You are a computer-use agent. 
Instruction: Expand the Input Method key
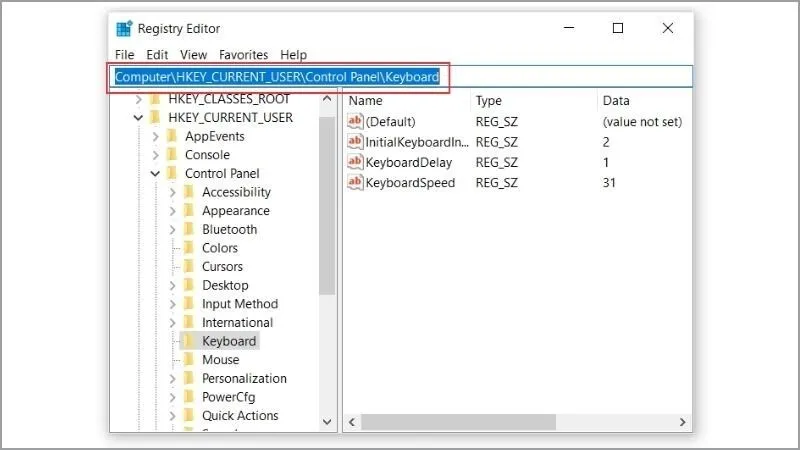[x=172, y=304]
